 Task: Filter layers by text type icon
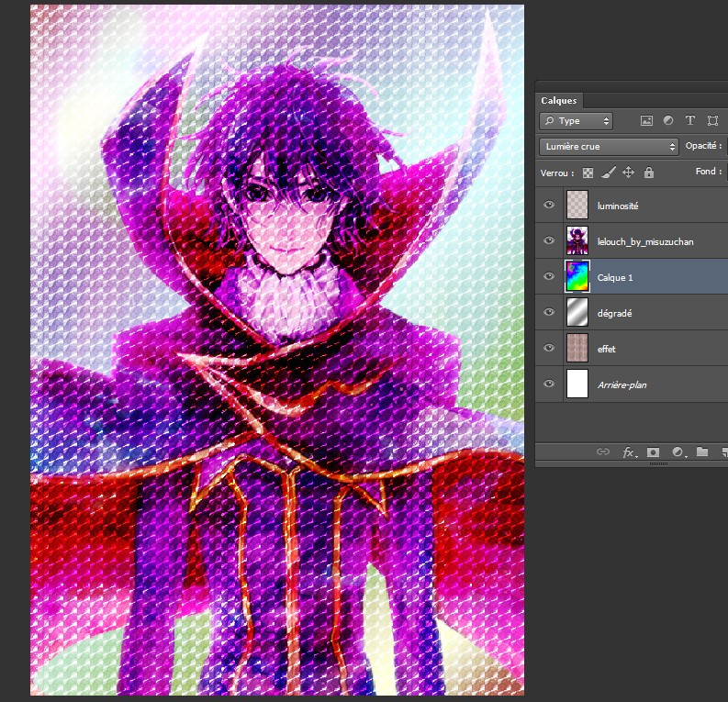(690, 120)
